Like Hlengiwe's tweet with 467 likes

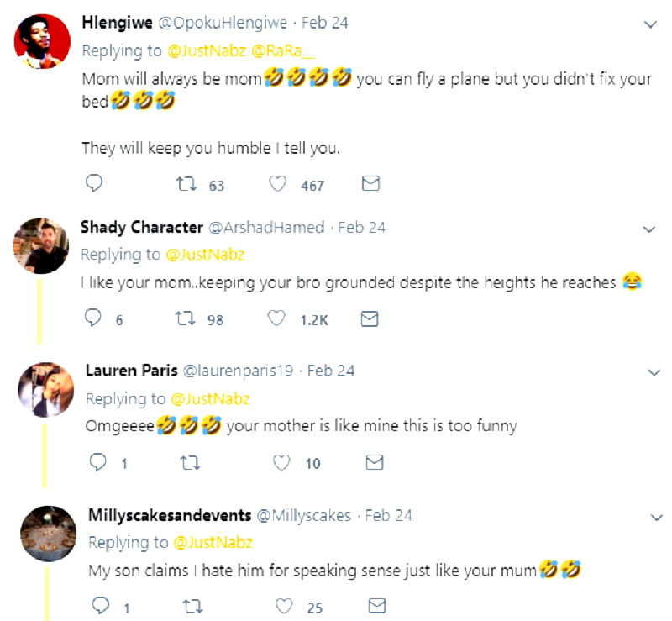(x=280, y=184)
